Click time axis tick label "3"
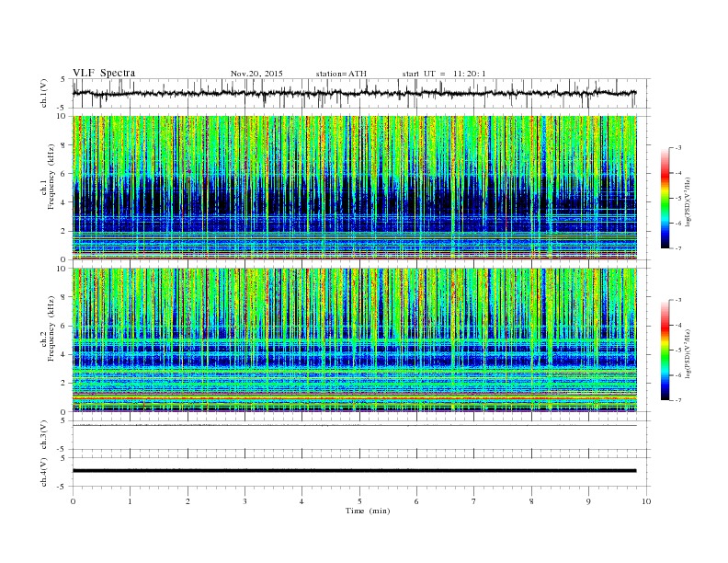 [245, 501]
